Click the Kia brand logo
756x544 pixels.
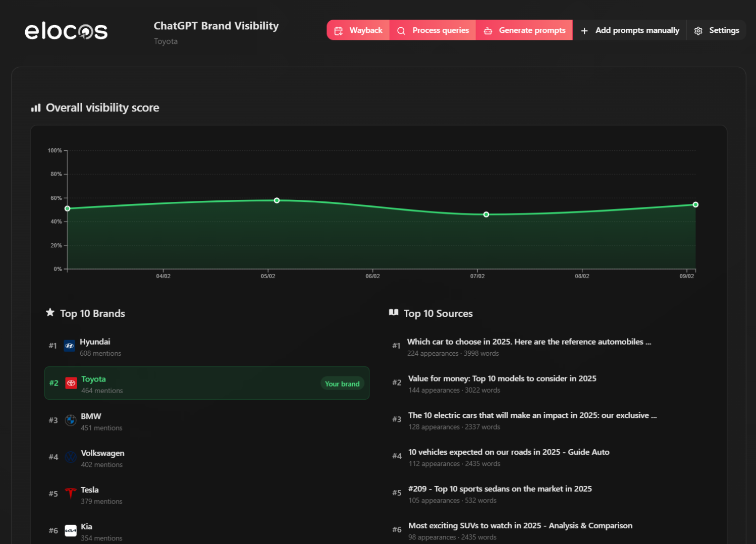(71, 530)
